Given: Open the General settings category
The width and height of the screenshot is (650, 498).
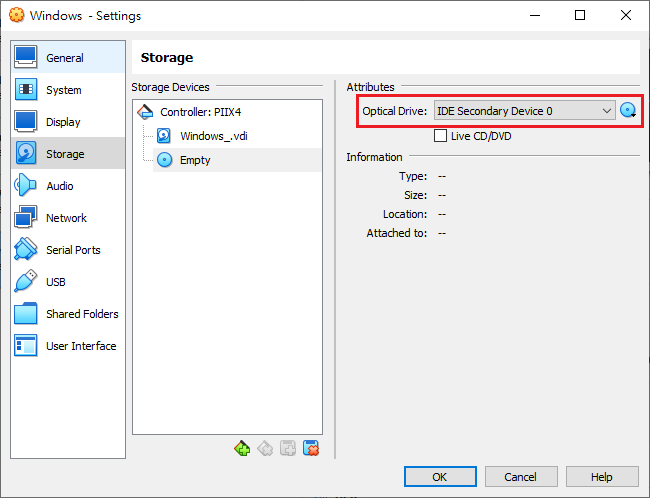Looking at the screenshot, I should pos(65,58).
